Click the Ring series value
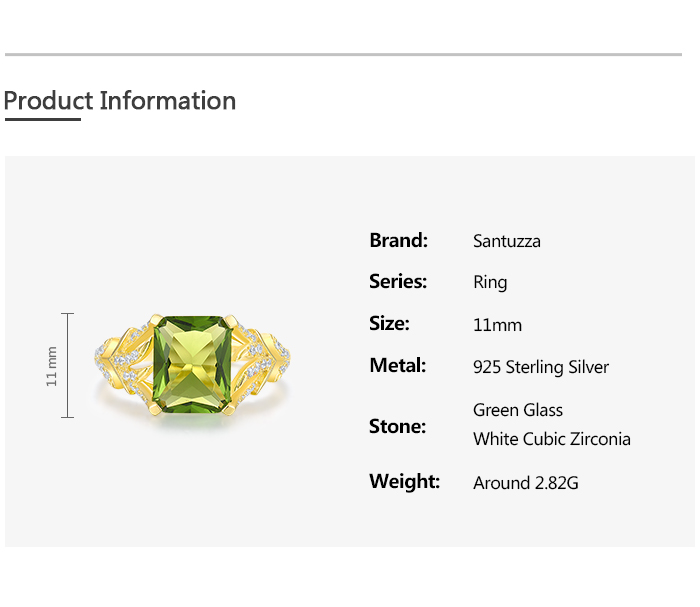The width and height of the screenshot is (700, 607). coord(490,283)
